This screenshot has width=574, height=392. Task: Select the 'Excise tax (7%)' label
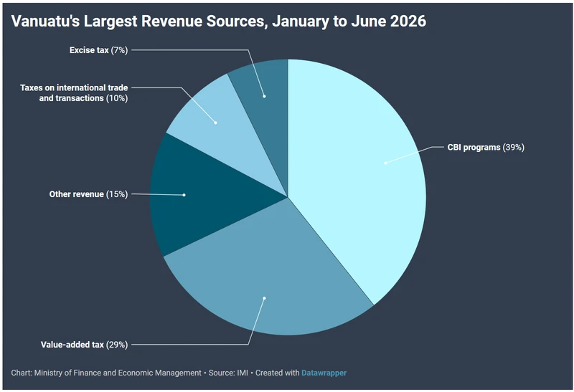[98, 50]
